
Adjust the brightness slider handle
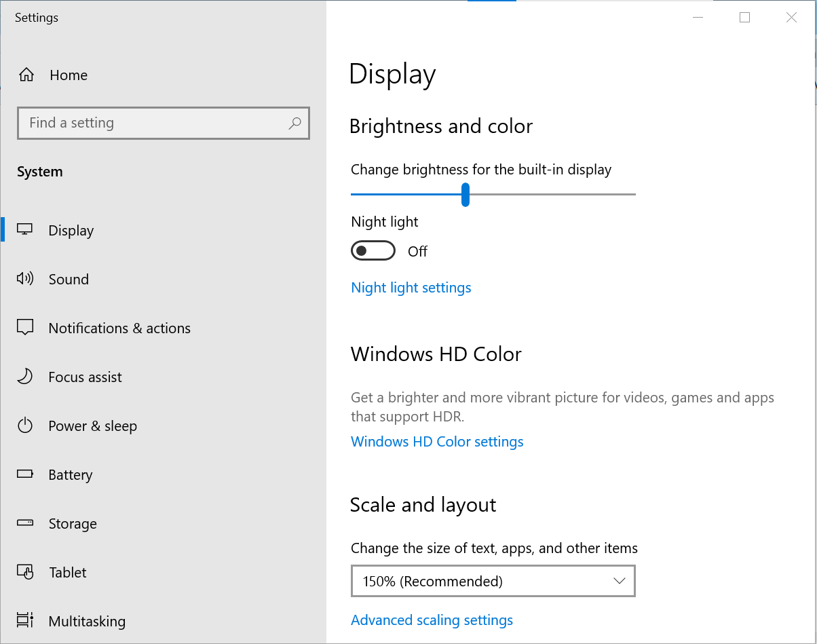pos(465,195)
